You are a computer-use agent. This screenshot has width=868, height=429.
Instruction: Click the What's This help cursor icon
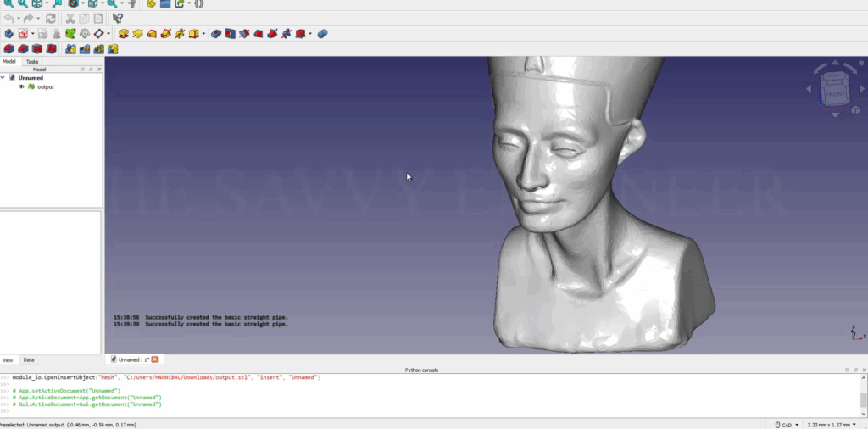pos(118,18)
